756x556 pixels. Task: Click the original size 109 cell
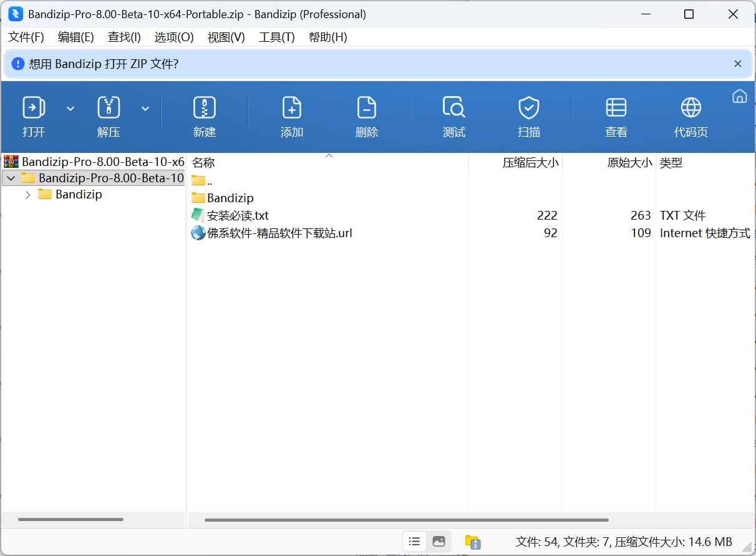click(x=641, y=233)
